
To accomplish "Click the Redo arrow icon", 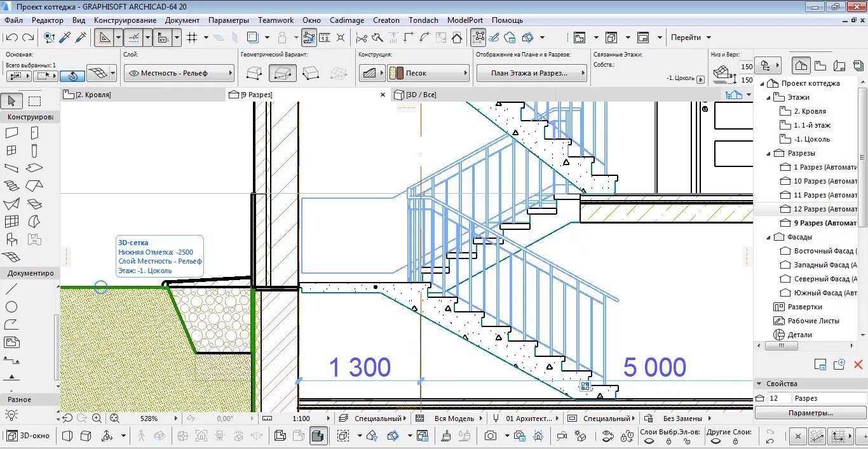I will 29,37.
